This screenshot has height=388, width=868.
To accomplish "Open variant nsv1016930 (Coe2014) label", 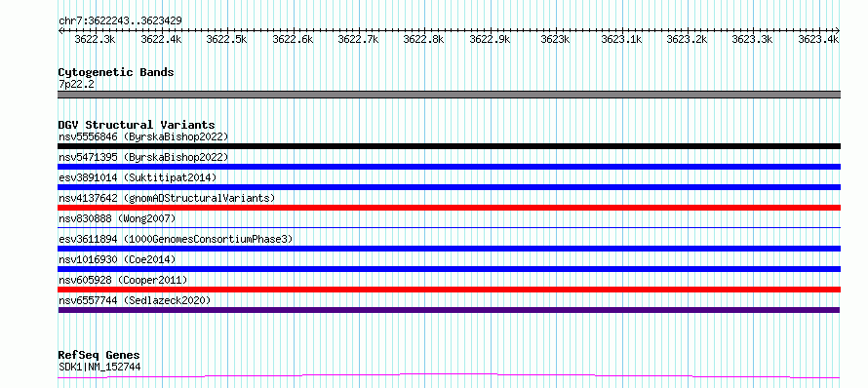I will point(117,259).
